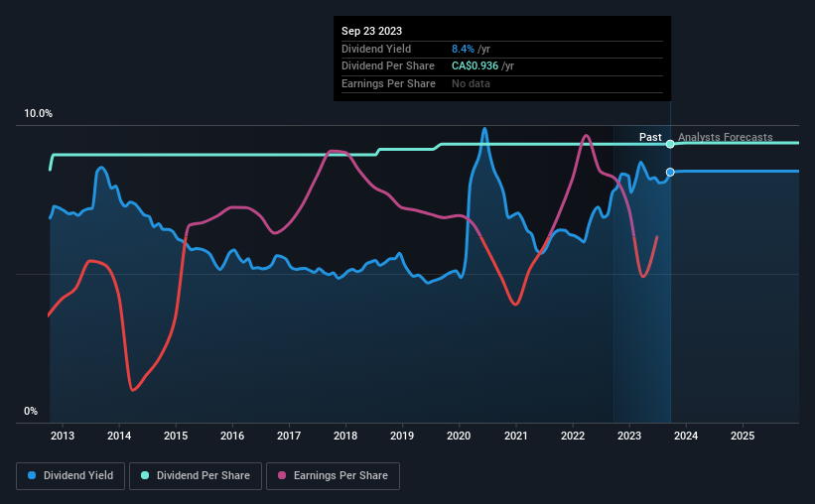The height and width of the screenshot is (504, 815).
Task: Click the pink Earnings Per Share legend dot
Action: click(x=282, y=475)
